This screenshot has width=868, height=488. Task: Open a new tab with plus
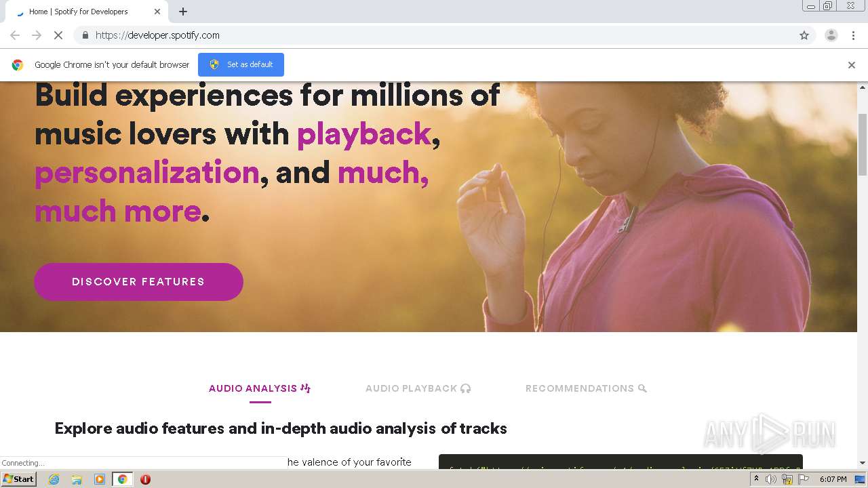pyautogui.click(x=183, y=12)
